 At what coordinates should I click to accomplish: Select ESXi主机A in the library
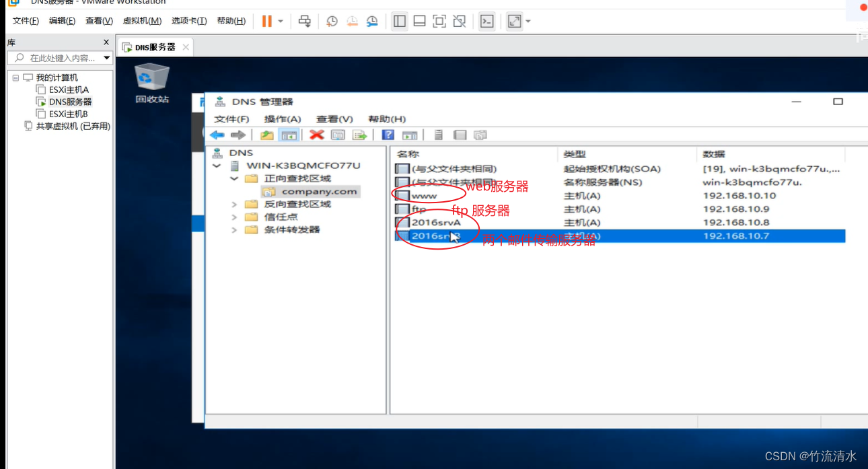pyautogui.click(x=69, y=89)
